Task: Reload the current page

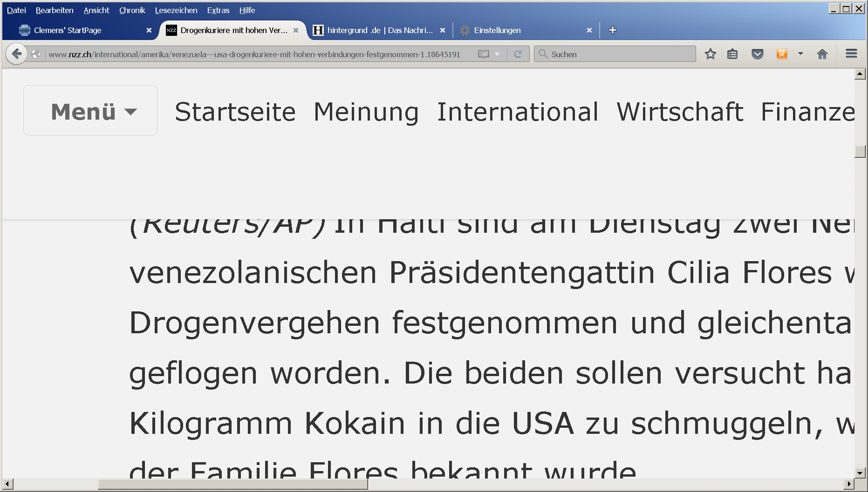Action: 518,54
